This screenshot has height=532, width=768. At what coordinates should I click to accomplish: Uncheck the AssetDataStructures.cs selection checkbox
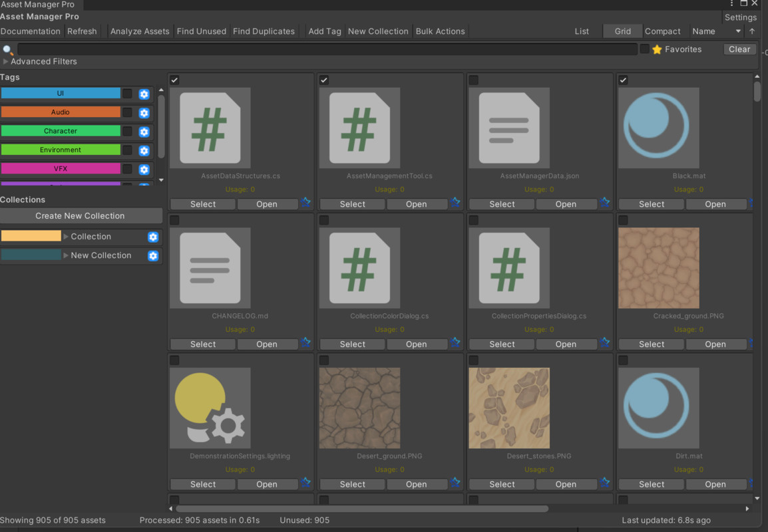(174, 80)
